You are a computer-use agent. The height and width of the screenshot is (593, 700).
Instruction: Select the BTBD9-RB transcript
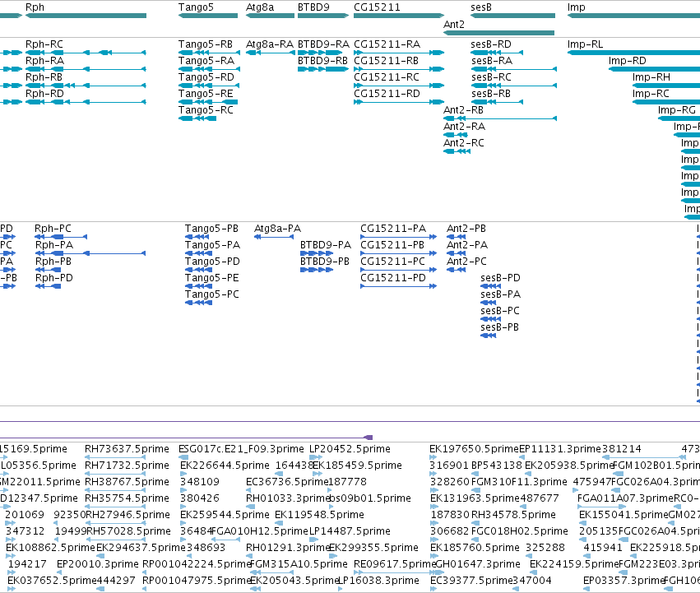coord(323,69)
